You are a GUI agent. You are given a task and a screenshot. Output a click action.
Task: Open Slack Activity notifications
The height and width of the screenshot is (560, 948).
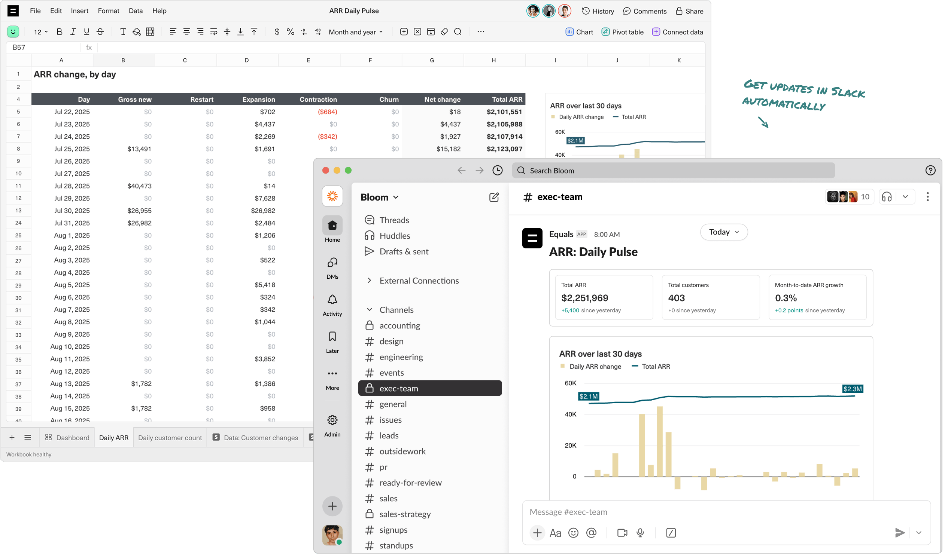tap(333, 306)
